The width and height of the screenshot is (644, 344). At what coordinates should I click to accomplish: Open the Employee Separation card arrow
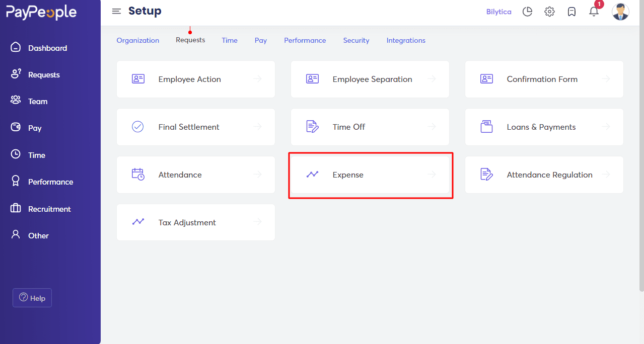pos(432,79)
